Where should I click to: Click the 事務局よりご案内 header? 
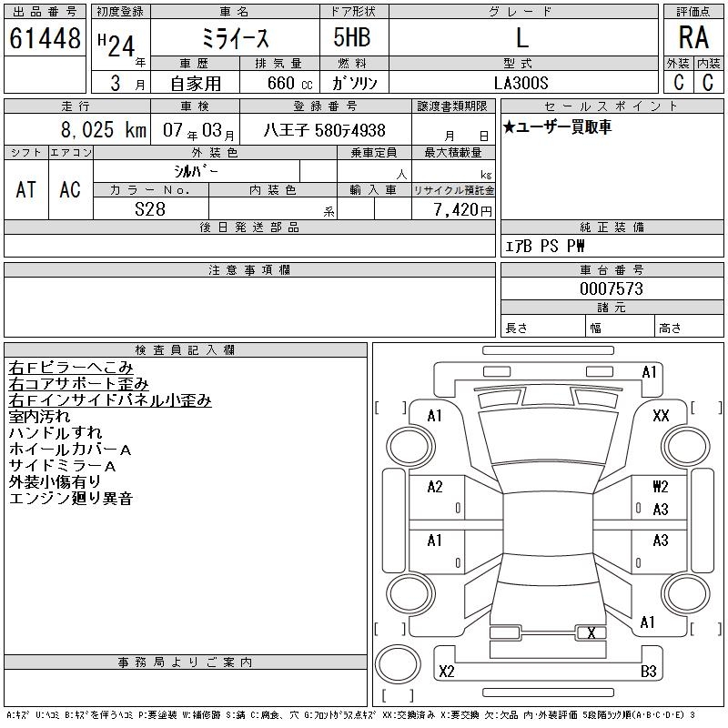(185, 662)
